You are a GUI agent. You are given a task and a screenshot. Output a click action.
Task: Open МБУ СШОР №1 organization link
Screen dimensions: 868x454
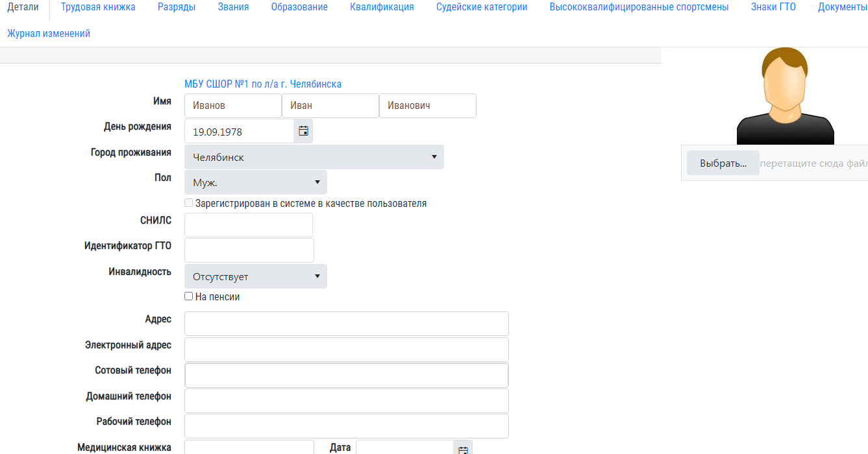click(263, 84)
